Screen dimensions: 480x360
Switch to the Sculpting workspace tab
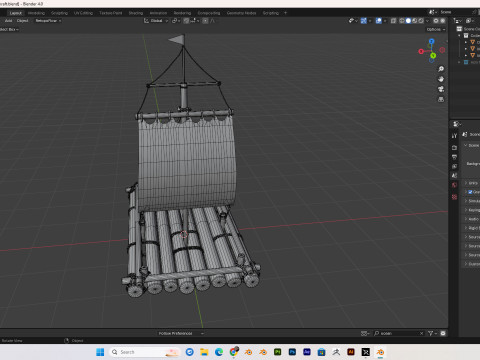(x=59, y=13)
